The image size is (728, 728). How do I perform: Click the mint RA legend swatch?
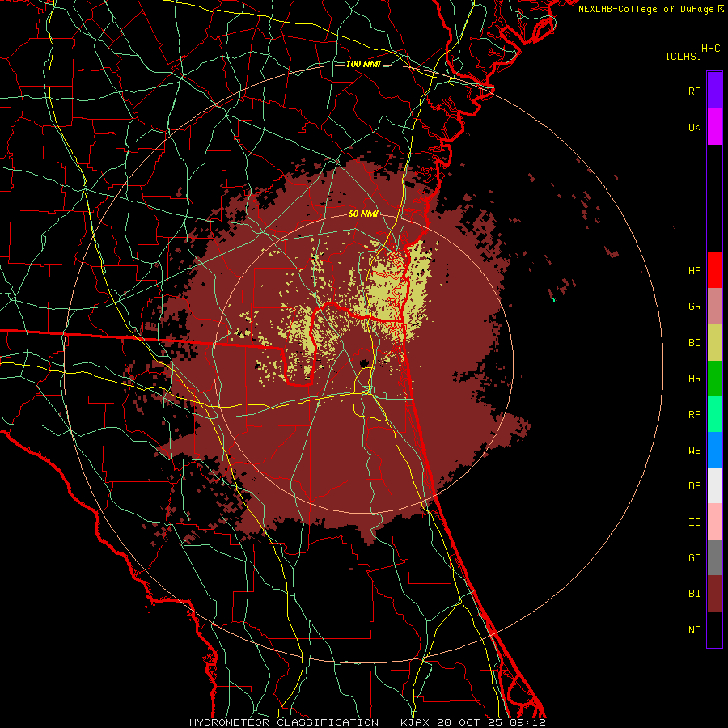(714, 414)
